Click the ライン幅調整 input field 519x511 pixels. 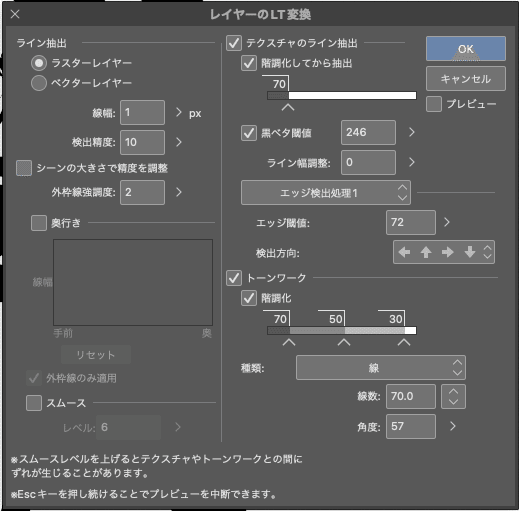tap(368, 162)
